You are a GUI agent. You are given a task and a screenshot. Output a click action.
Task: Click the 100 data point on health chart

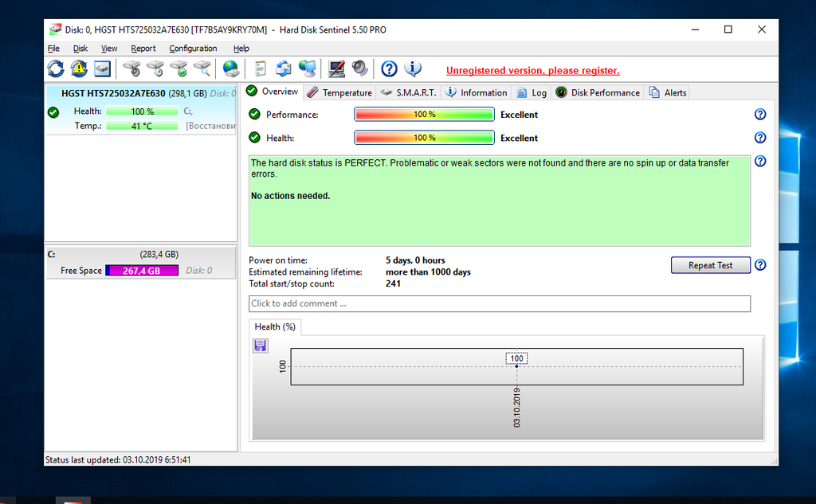[x=516, y=366]
